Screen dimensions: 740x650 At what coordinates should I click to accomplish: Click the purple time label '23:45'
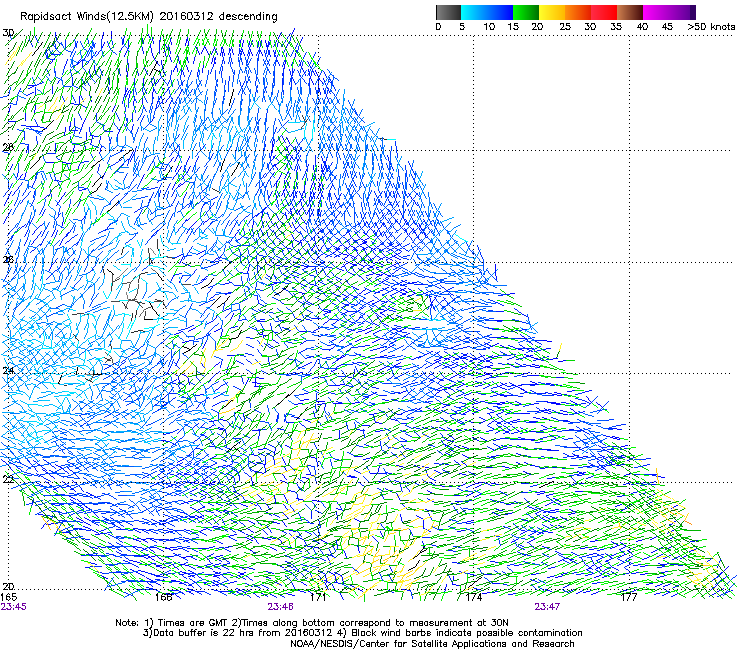tap(14, 607)
